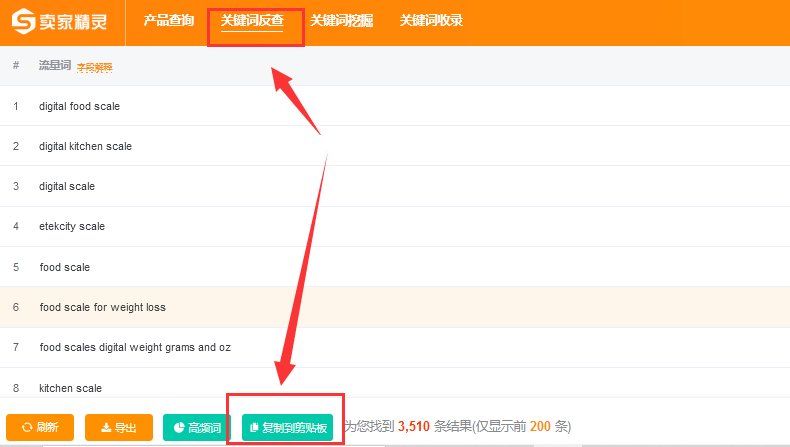Select the keyword 'kitchen scale'
The width and height of the screenshot is (790, 447).
(71, 388)
